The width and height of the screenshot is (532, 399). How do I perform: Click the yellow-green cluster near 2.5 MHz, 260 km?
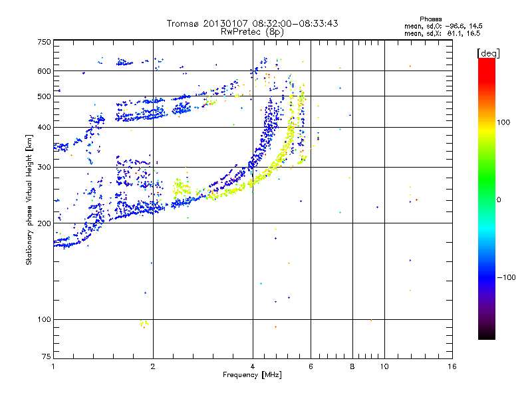182,187
